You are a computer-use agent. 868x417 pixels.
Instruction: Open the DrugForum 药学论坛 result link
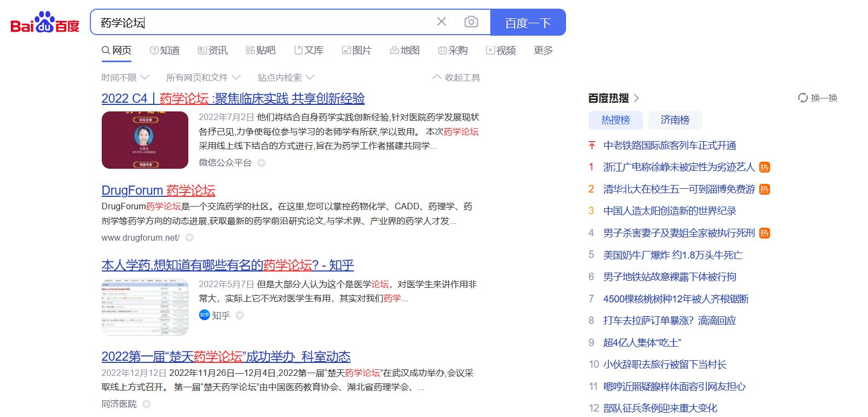tap(158, 190)
